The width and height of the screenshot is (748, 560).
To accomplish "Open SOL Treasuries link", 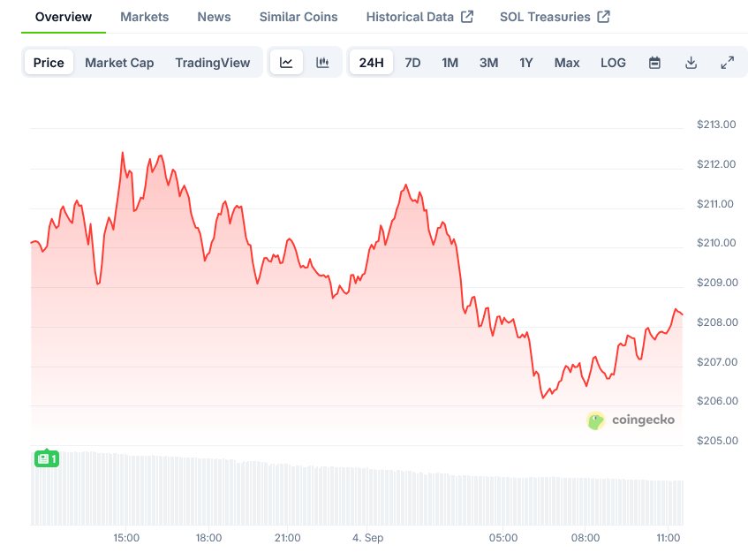I will click(545, 17).
